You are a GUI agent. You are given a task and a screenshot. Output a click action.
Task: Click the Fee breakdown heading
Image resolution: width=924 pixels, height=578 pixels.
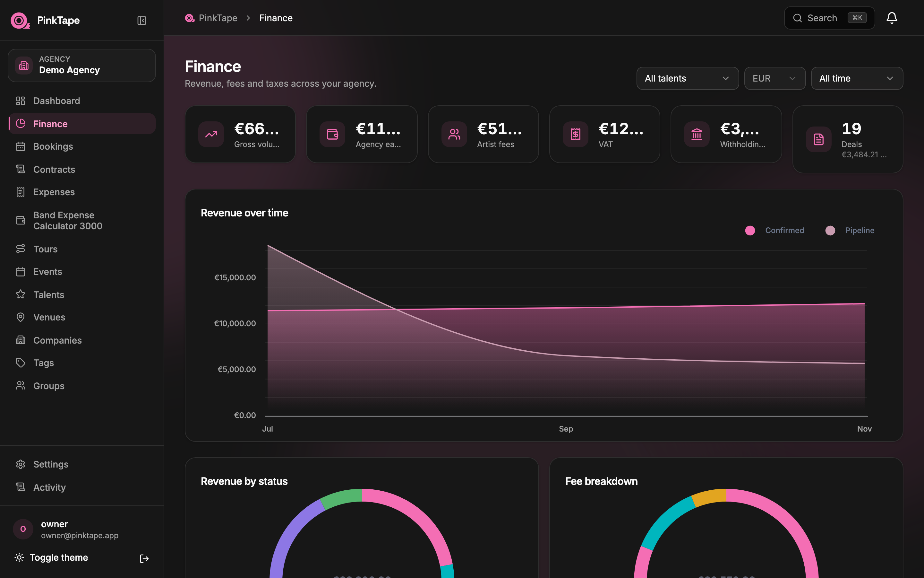point(601,481)
